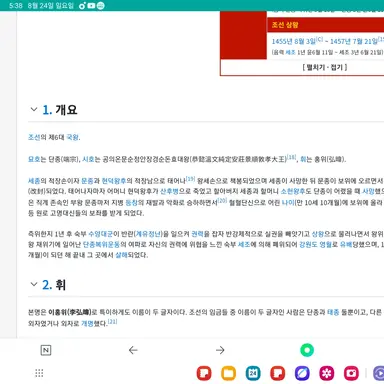The width and height of the screenshot is (384, 384).
Task: Open red notes app beside Samsung Internet icon
Action: pyautogui.click(x=278, y=373)
